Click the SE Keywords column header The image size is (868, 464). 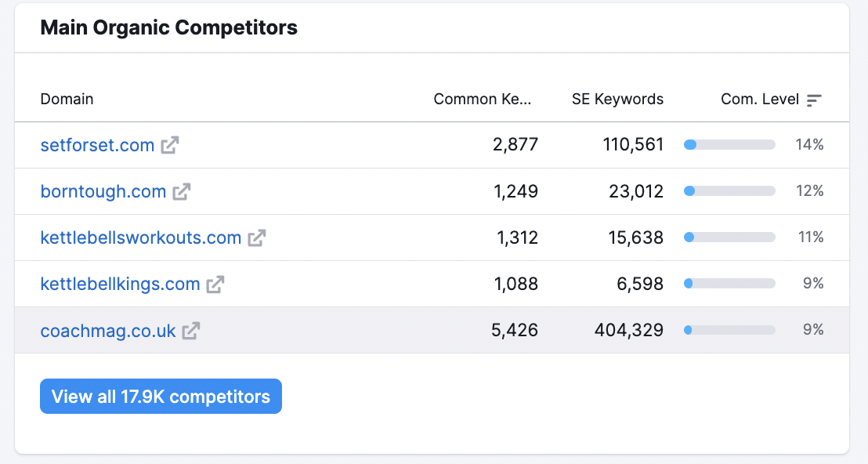pyautogui.click(x=617, y=100)
